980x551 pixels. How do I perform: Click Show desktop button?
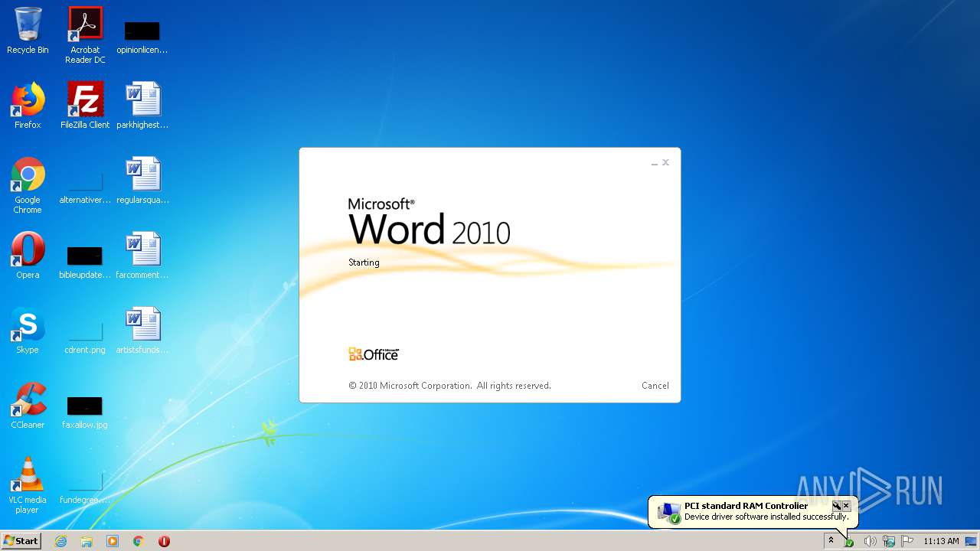[971, 541]
